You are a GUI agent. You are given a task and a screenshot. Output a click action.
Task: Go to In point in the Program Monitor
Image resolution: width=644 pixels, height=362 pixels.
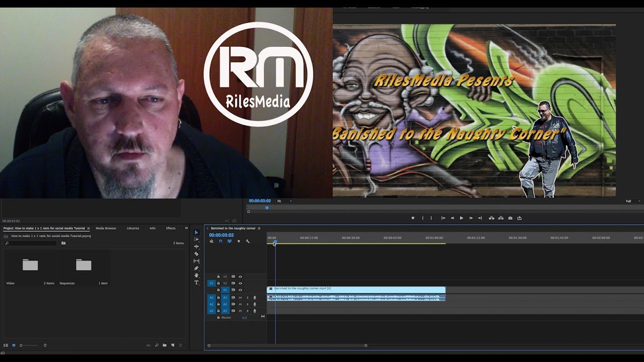[x=443, y=218]
